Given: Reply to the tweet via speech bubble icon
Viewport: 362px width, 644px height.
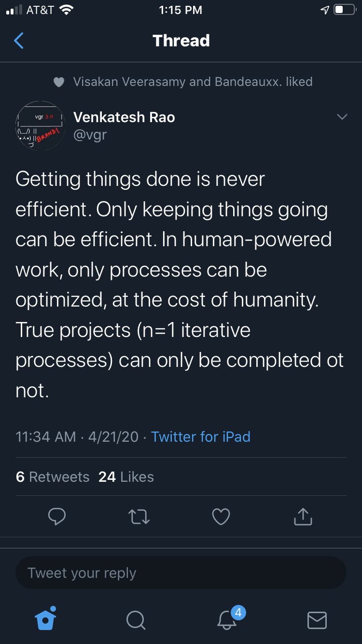Looking at the screenshot, I should click(57, 517).
